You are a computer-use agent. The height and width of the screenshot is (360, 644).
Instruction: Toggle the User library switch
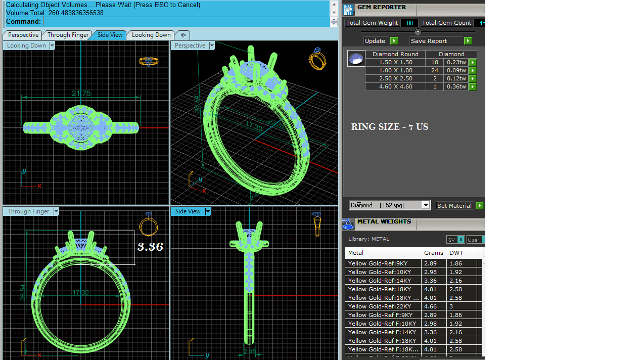(483, 240)
